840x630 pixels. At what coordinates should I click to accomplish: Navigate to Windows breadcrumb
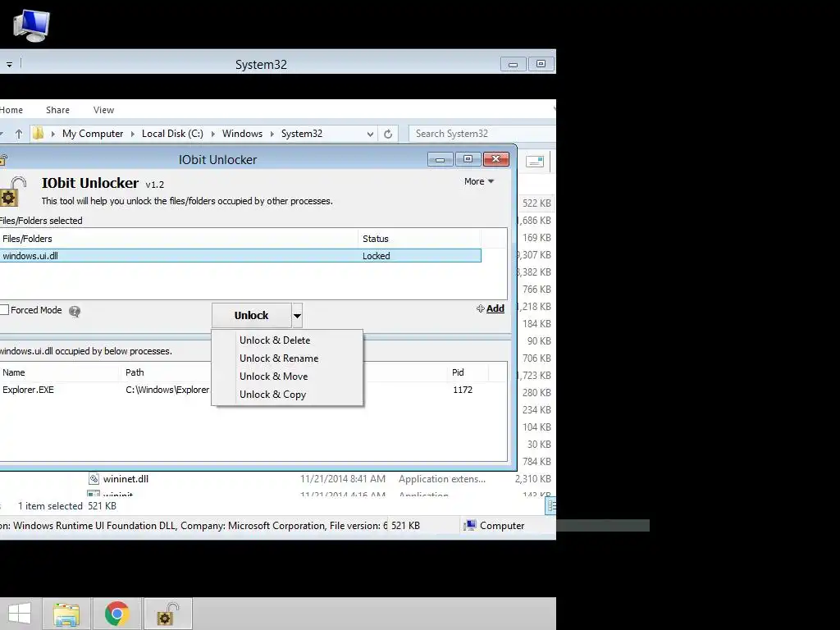242,134
